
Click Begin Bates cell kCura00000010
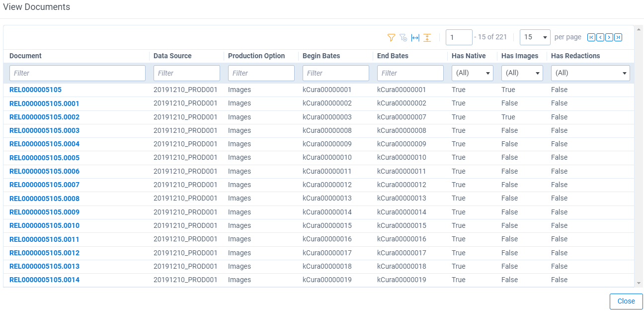(327, 158)
